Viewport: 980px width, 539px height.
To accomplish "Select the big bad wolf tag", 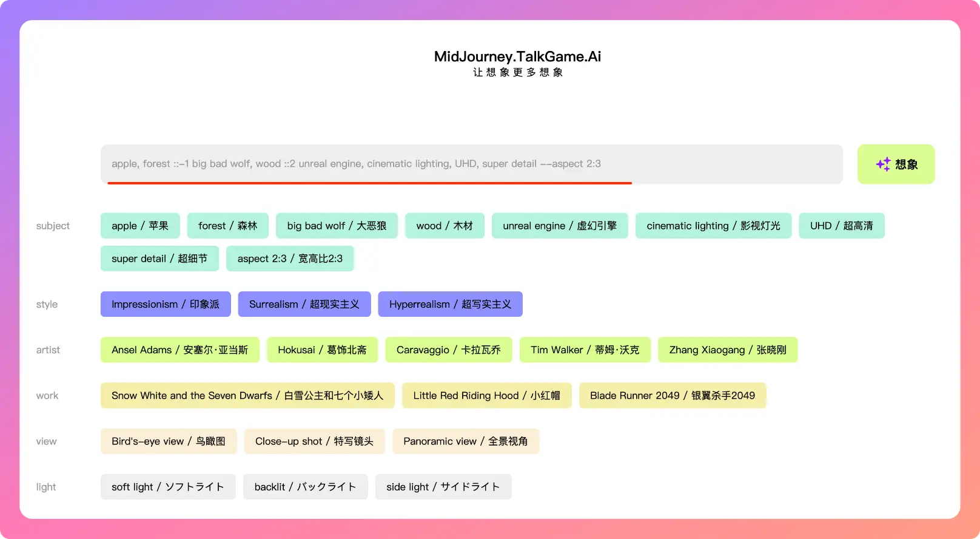I will coord(337,226).
